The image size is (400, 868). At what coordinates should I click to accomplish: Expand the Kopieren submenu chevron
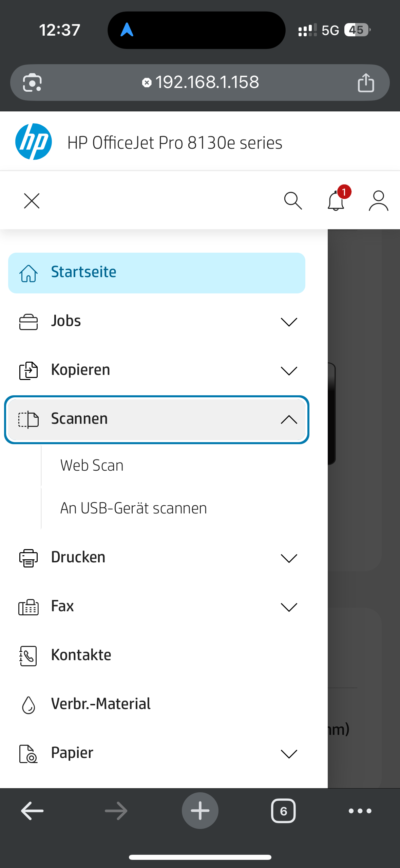click(x=289, y=370)
